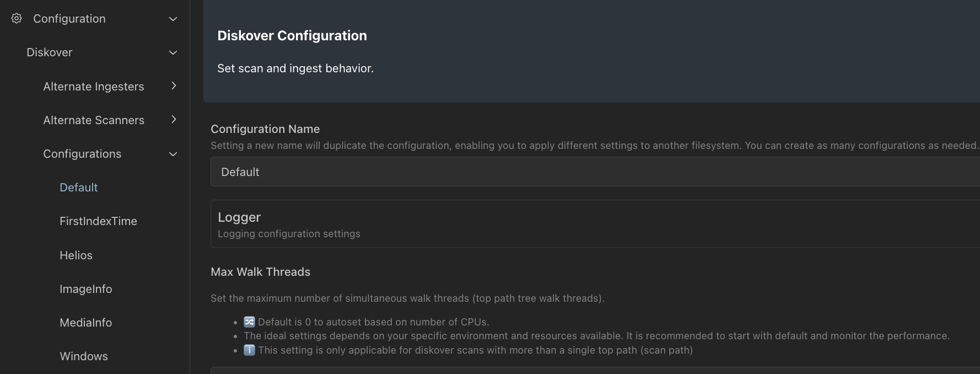This screenshot has width=980, height=374.
Task: Open the Helios configuration
Action: pyautogui.click(x=76, y=255)
